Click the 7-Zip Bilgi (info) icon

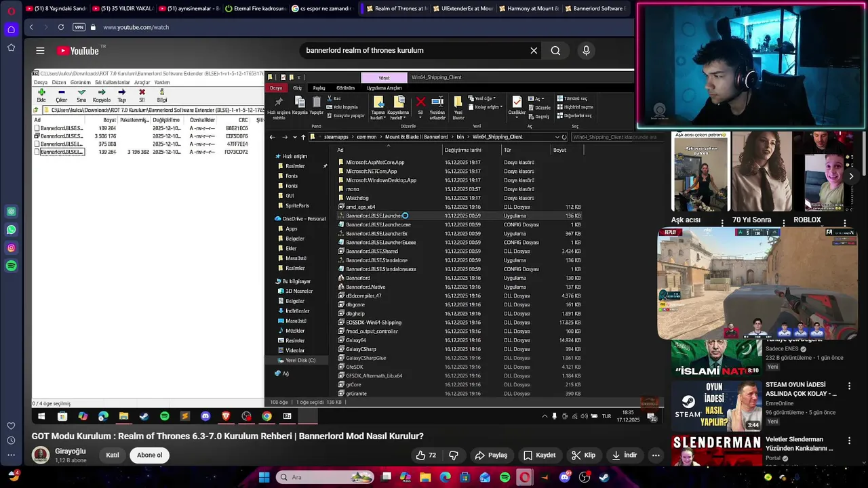(x=162, y=92)
